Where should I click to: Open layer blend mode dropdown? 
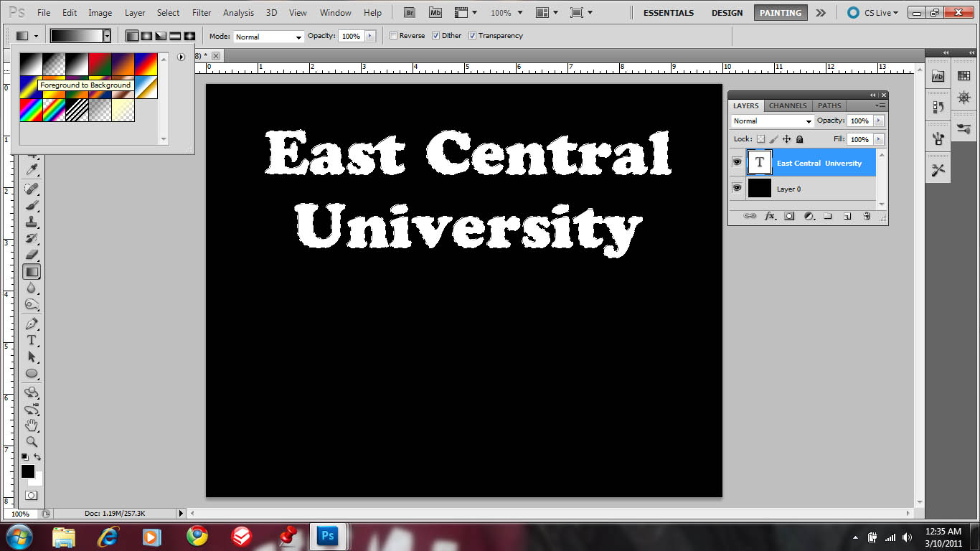pos(773,121)
